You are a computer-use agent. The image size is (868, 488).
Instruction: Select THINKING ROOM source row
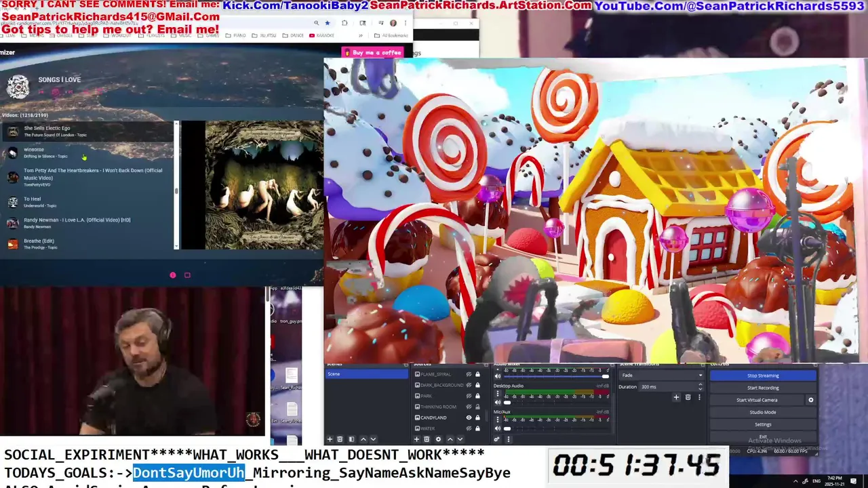[448, 407]
